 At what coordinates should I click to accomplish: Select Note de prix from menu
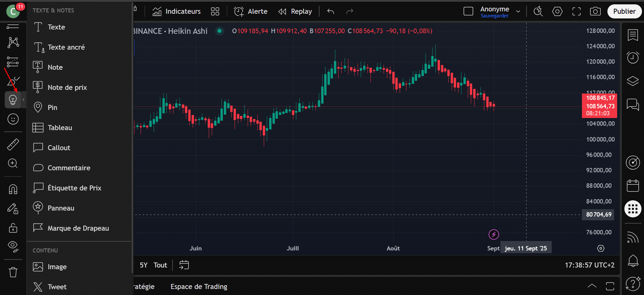(67, 87)
